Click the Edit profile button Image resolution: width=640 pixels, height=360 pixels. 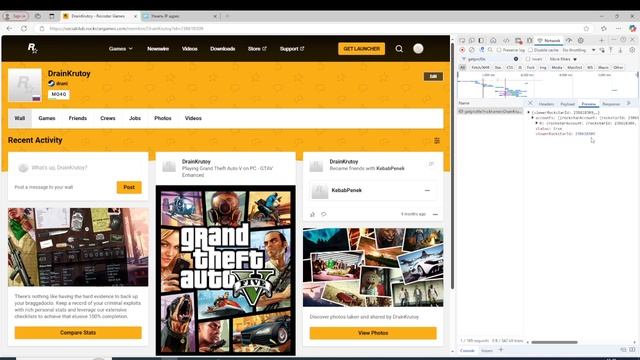433,76
